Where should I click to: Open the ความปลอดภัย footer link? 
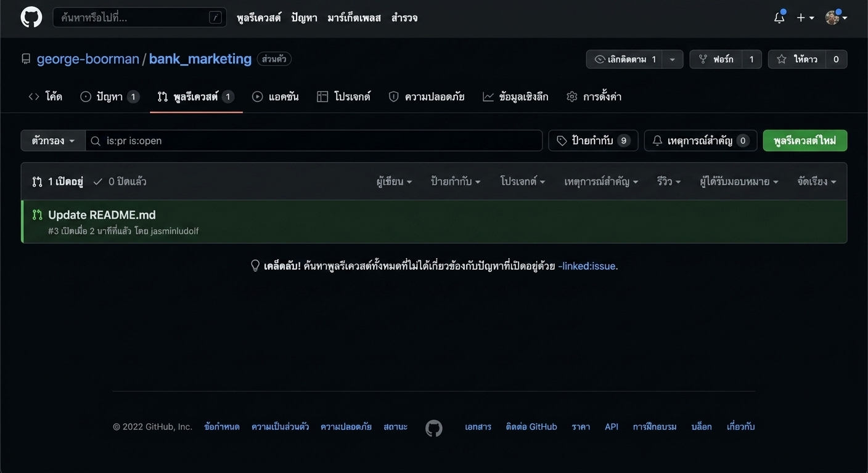coord(346,427)
